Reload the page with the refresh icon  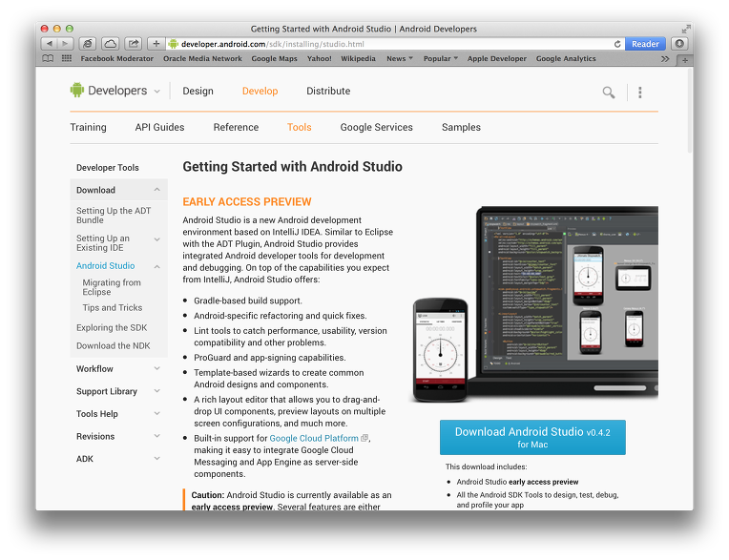617,44
